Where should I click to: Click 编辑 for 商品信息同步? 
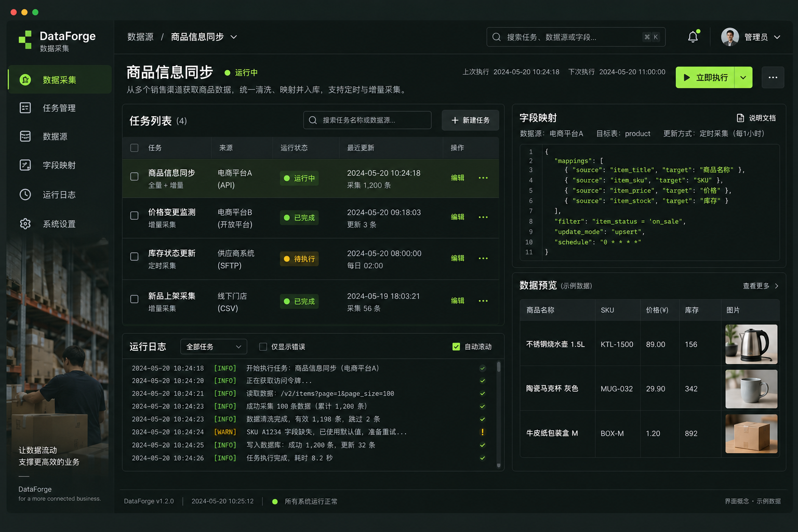click(x=458, y=178)
